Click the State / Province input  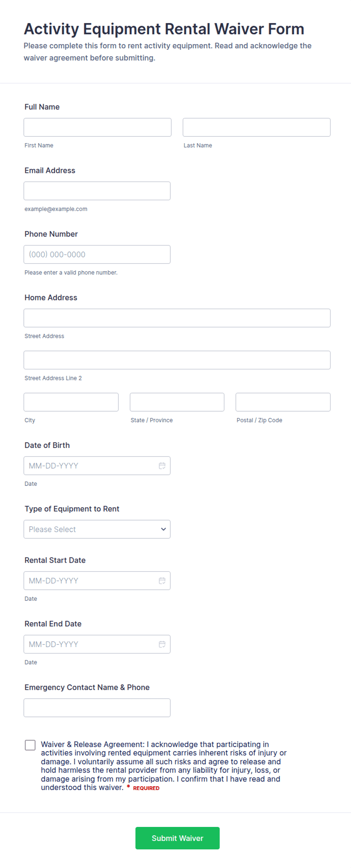coord(177,402)
